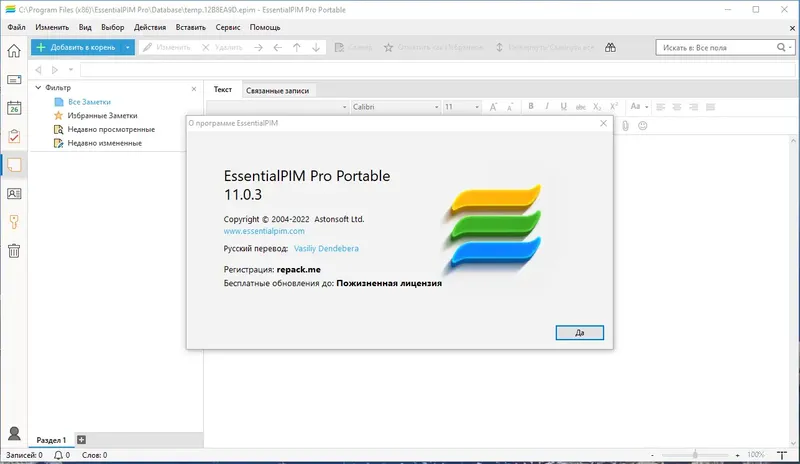Click the Да button in About dialog
800x464 pixels.
pyautogui.click(x=580, y=333)
